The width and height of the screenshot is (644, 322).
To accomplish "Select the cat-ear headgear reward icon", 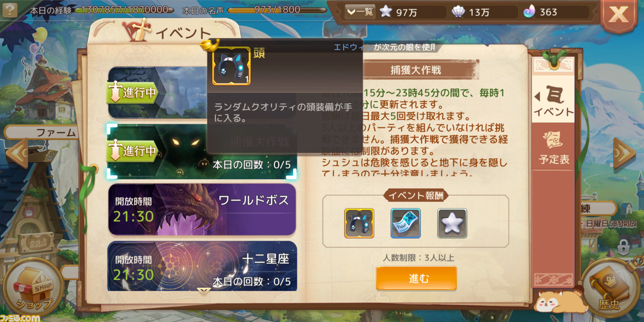I will pyautogui.click(x=359, y=223).
